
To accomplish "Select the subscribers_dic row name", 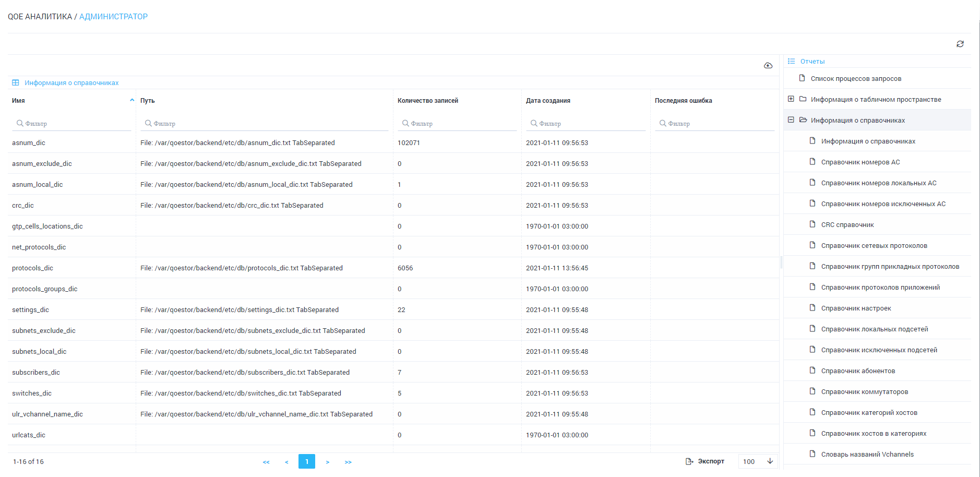I will [36, 372].
